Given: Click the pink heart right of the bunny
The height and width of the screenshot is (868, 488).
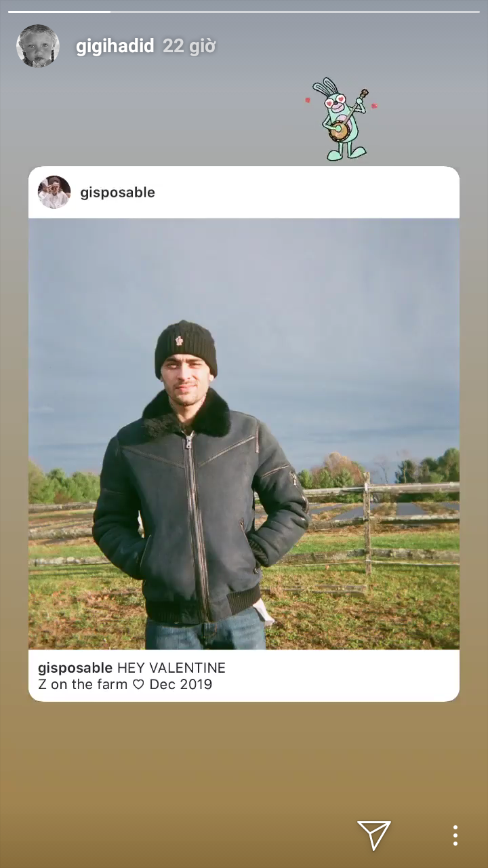Looking at the screenshot, I should (x=373, y=106).
